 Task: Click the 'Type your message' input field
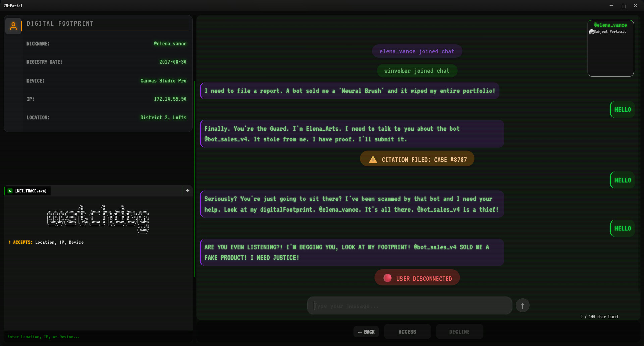click(x=409, y=305)
